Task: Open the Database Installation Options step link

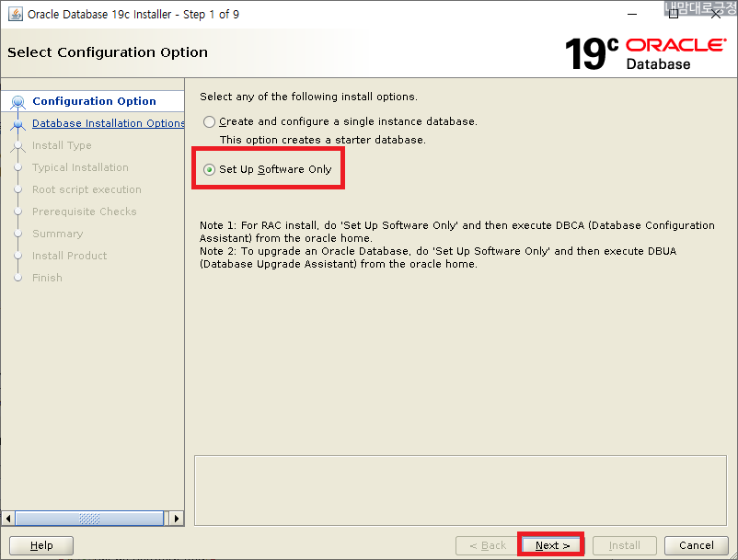Action: [x=109, y=123]
